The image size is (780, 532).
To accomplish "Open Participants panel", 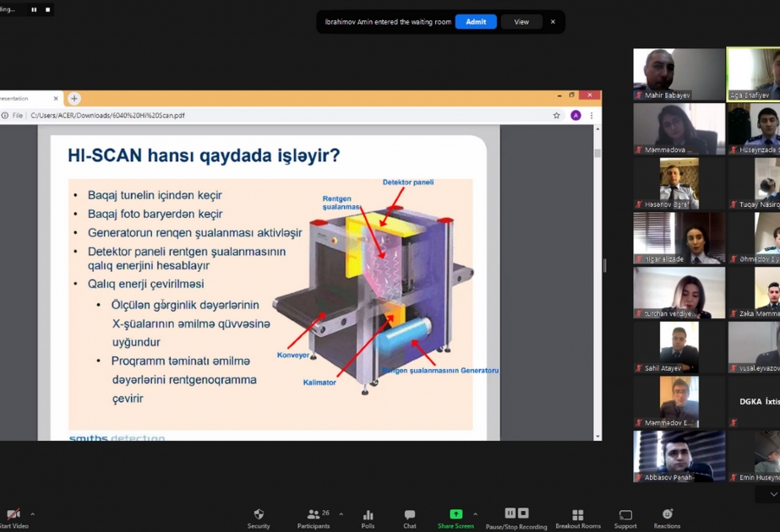I will pos(314,518).
